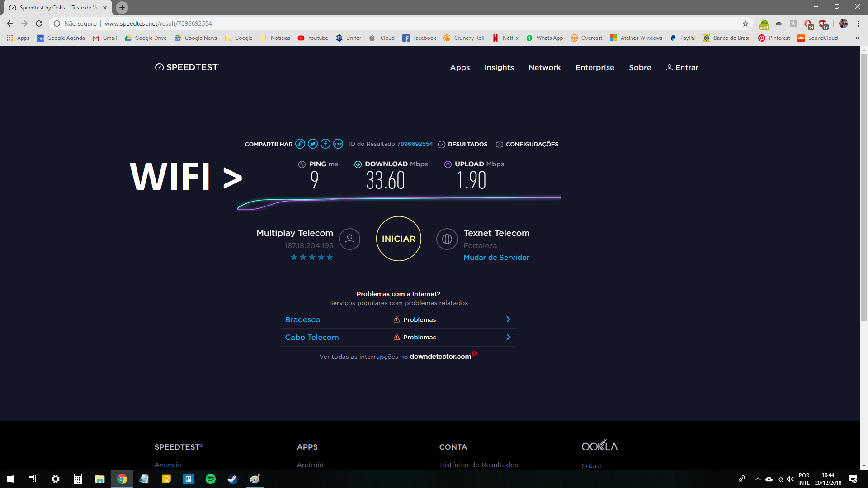868x488 pixels.
Task: Open the Bradesco outage link
Action: pyautogui.click(x=302, y=319)
